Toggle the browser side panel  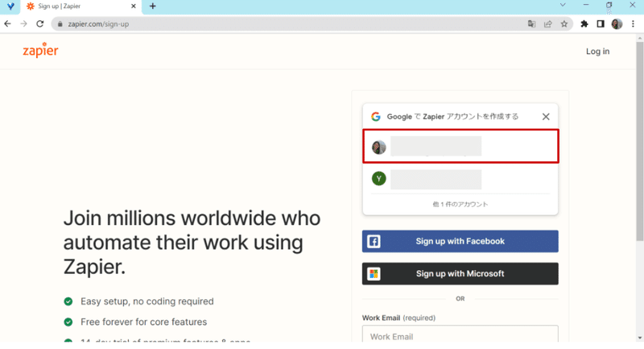[x=601, y=24]
